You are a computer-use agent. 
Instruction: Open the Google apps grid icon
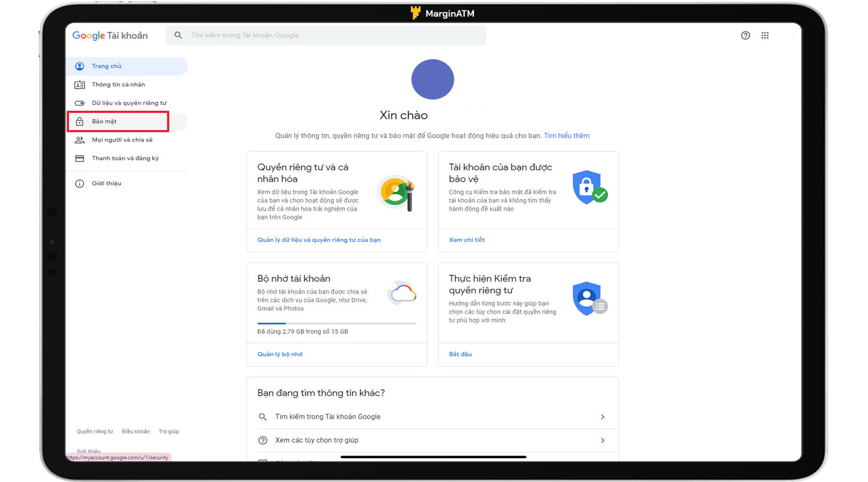[765, 35]
